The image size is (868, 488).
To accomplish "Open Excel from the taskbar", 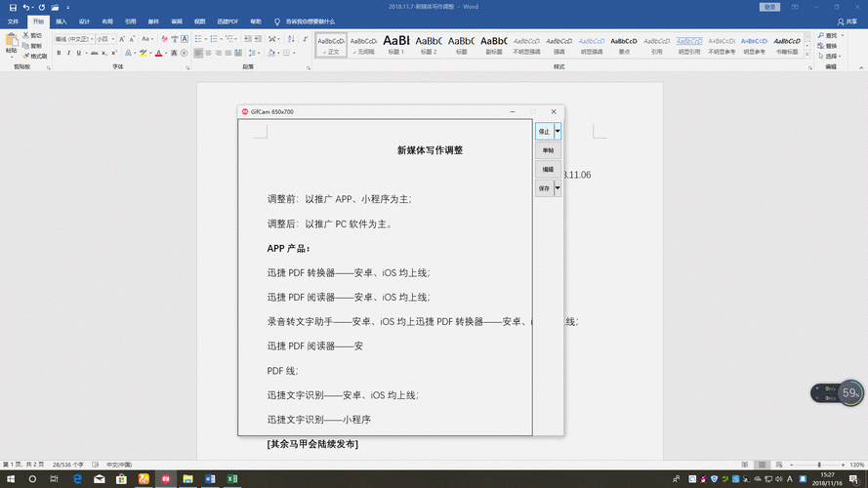I will pyautogui.click(x=232, y=479).
